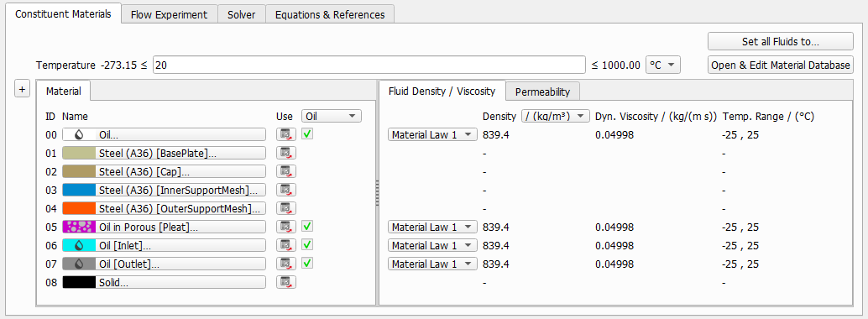Click the Temp. Range column header
This screenshot has height=319, width=868.
click(768, 117)
